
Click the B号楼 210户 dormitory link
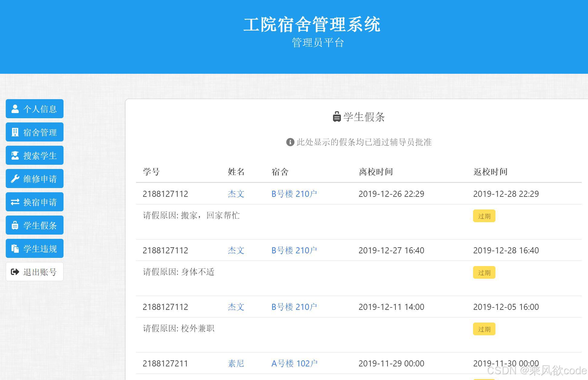[294, 194]
